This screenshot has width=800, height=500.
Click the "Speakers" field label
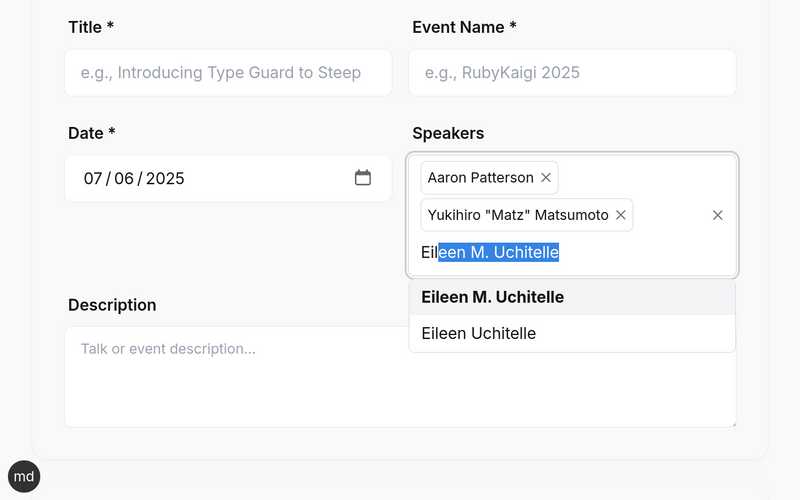(x=448, y=133)
